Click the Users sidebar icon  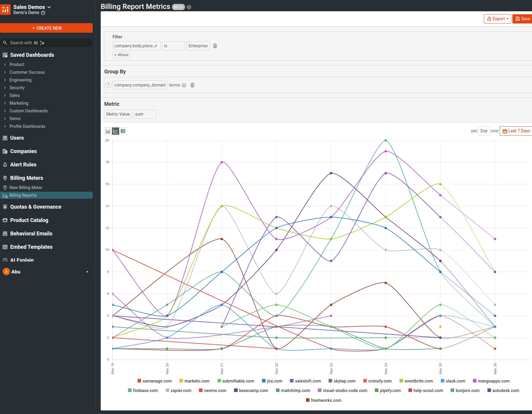pos(17,138)
